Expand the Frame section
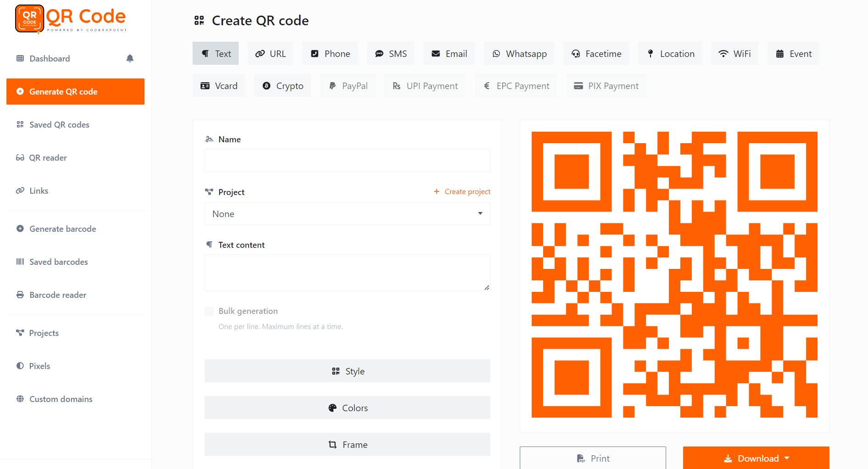The height and width of the screenshot is (469, 868). click(347, 444)
